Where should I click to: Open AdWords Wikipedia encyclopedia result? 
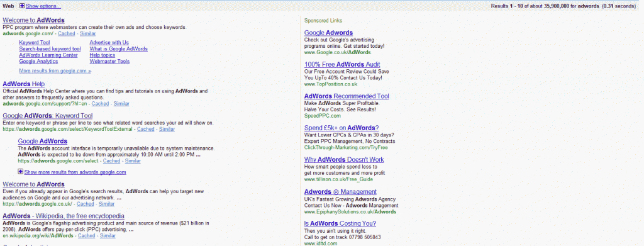point(64,216)
